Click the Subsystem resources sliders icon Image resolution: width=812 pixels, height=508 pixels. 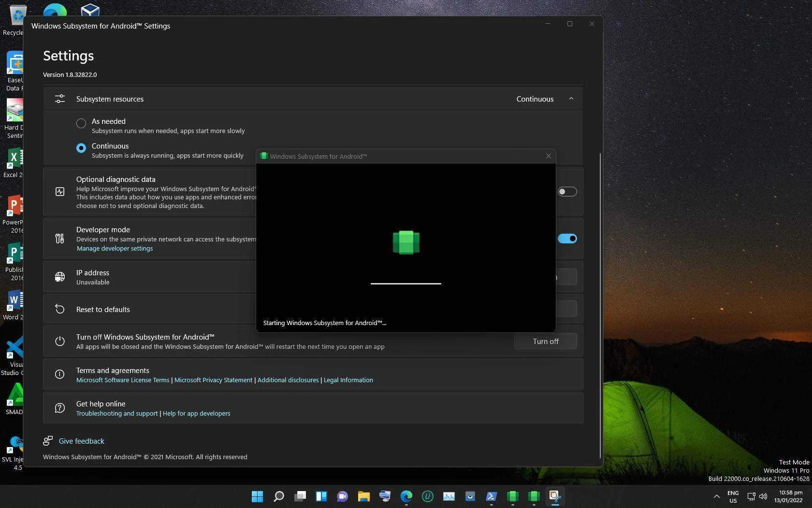point(59,99)
